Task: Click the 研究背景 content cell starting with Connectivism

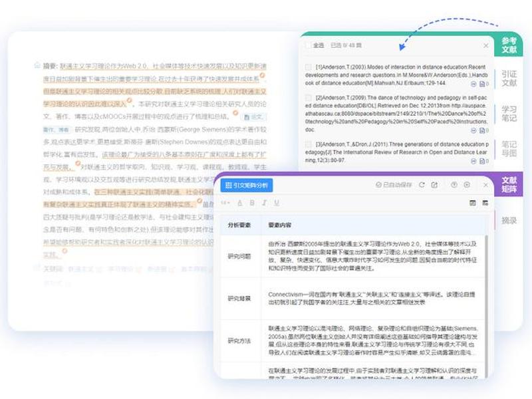Action: [372, 298]
